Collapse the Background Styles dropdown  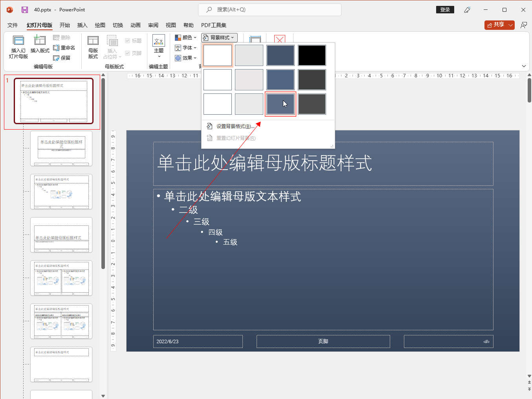point(219,38)
